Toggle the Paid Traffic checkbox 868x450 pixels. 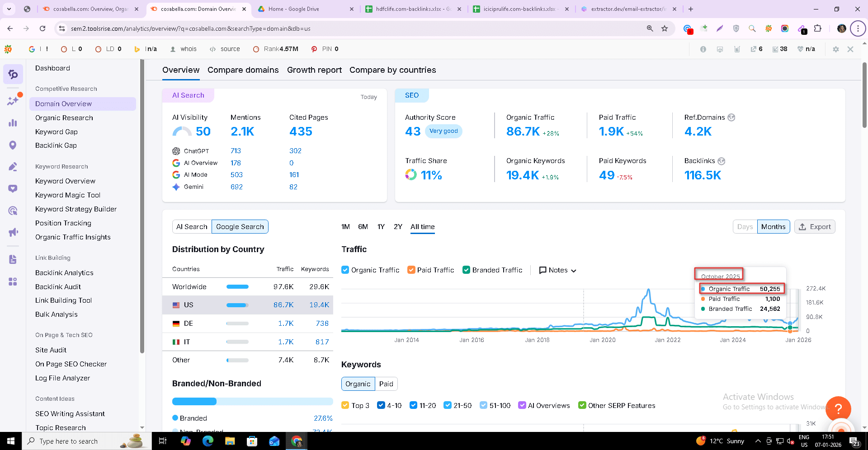pos(411,270)
